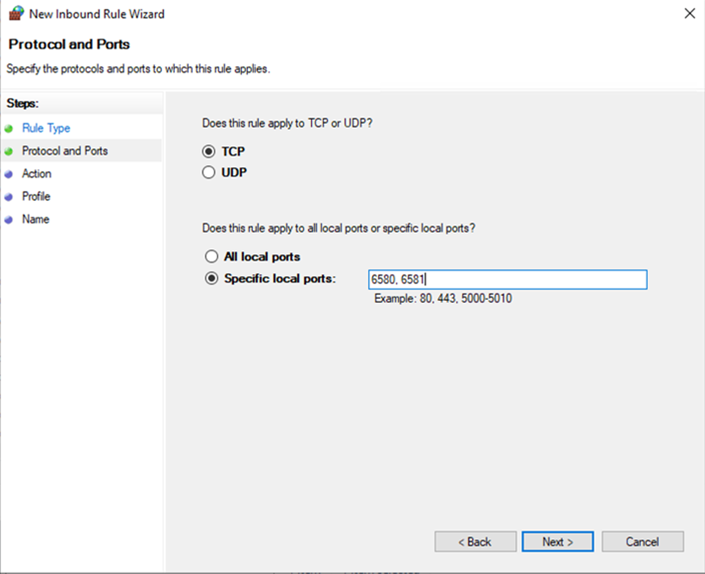Click blue bullet beside Profile step
Screen dimensions: 705x574
click(9, 197)
